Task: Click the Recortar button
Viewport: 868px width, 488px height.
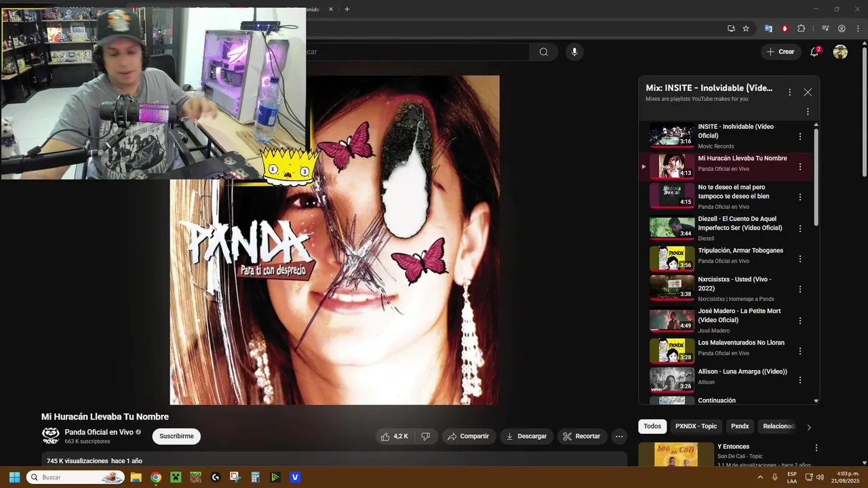Action: click(582, 436)
